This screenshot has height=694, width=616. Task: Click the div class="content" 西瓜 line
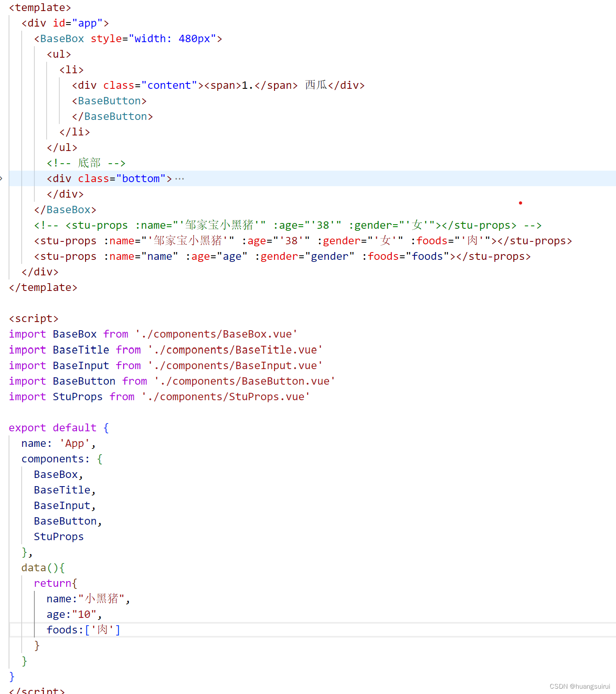[x=218, y=86]
